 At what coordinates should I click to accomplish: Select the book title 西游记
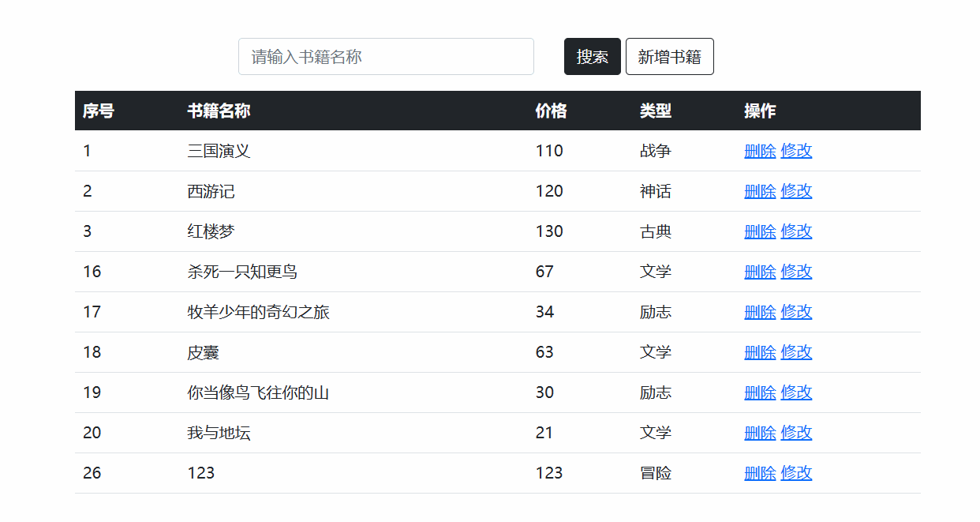pos(211,191)
